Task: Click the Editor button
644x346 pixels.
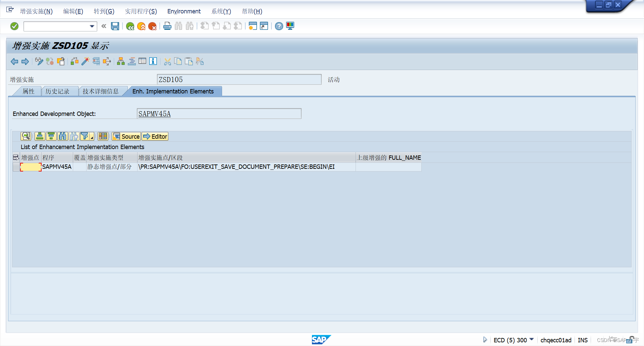Action: [x=155, y=136]
